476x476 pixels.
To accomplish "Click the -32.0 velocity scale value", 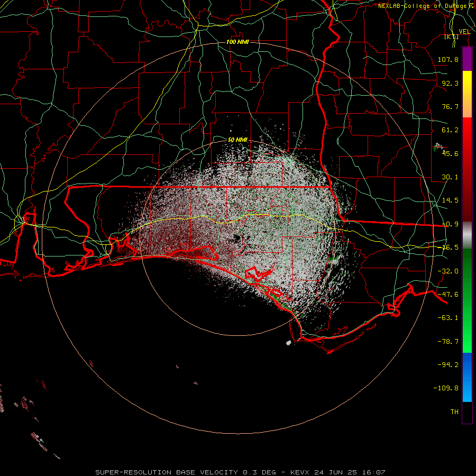I will click(x=448, y=271).
